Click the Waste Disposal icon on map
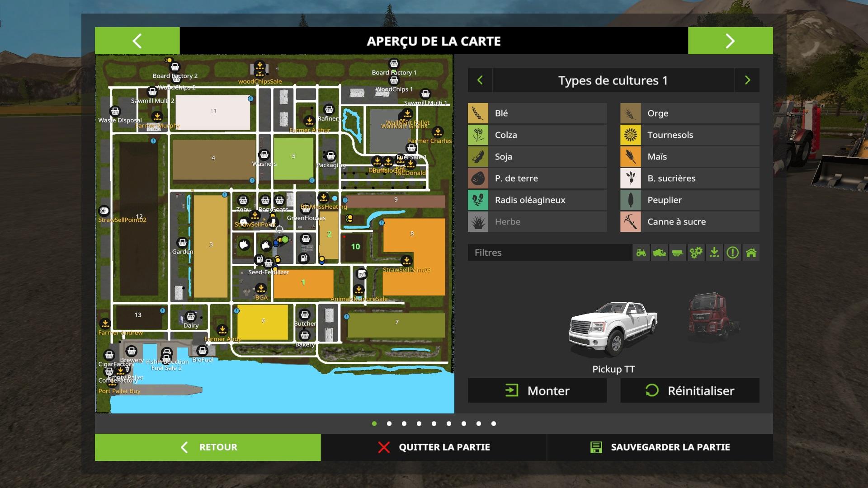Image resolution: width=868 pixels, height=488 pixels. [115, 111]
